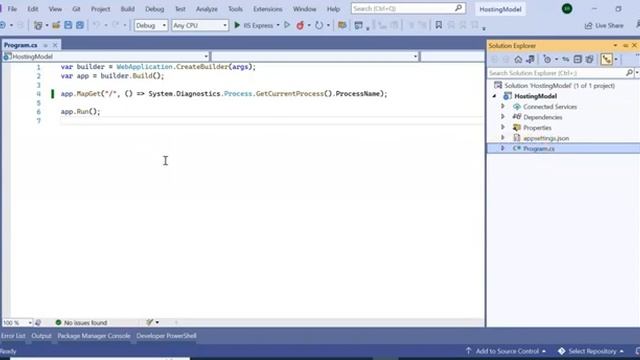Click the Undo arrow icon

pos(96,25)
